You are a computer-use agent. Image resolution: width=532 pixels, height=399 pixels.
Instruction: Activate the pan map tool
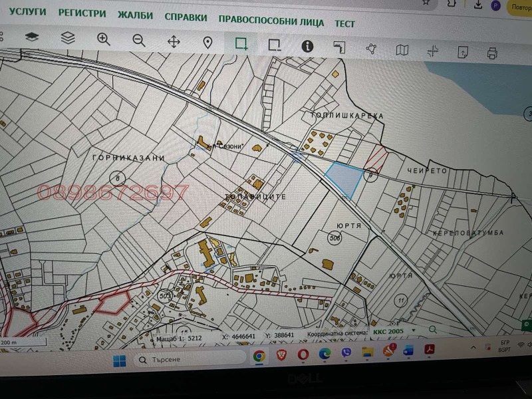click(174, 41)
